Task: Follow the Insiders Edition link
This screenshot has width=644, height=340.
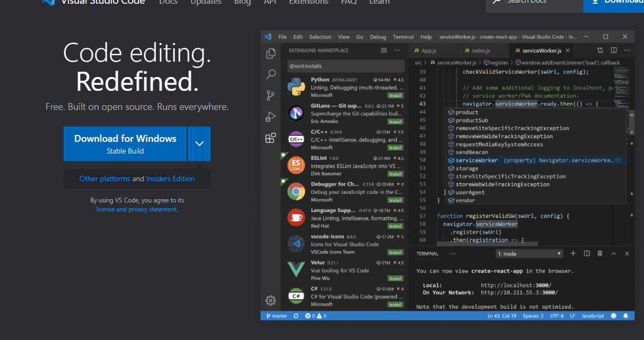Action: click(x=170, y=178)
